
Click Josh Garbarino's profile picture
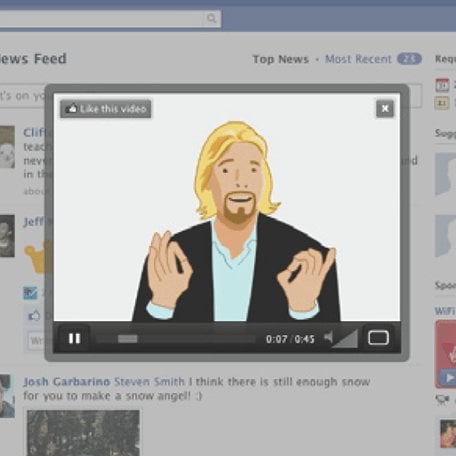(7, 396)
